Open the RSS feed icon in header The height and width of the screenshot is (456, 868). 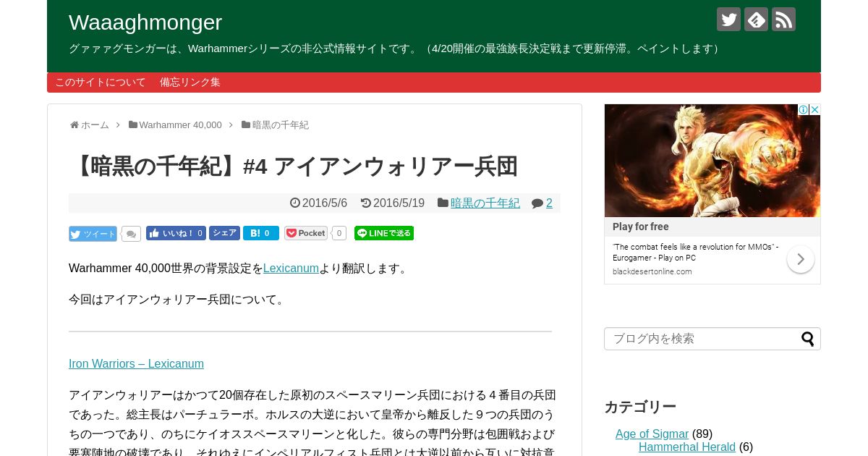pyautogui.click(x=783, y=20)
